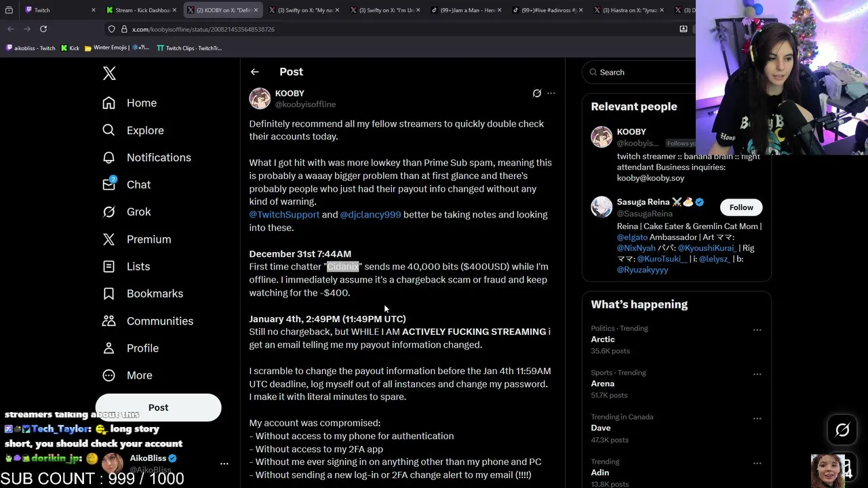Open the Bookmarks icon in sidebar
Viewport: 868px width, 488px height.
[x=108, y=293]
